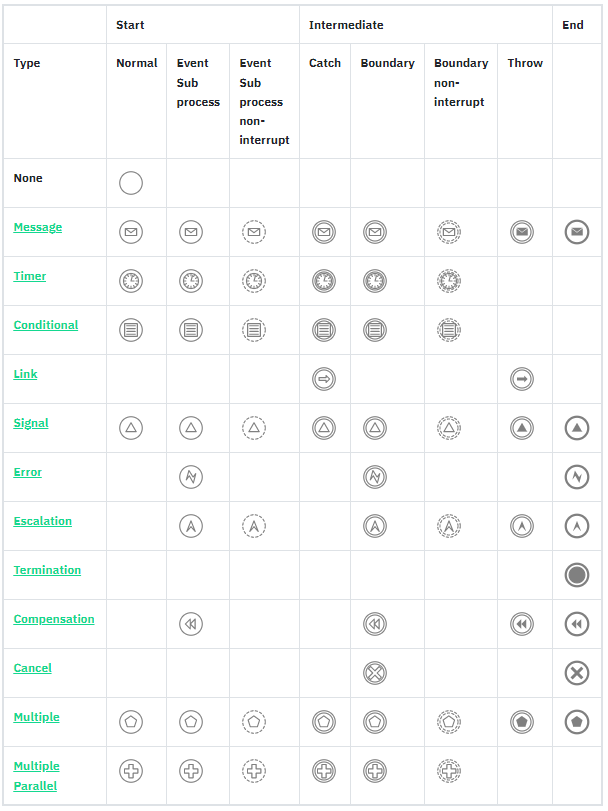The height and width of the screenshot is (811, 608).
Task: Click the Link throw intermediate event icon
Action: [x=522, y=379]
